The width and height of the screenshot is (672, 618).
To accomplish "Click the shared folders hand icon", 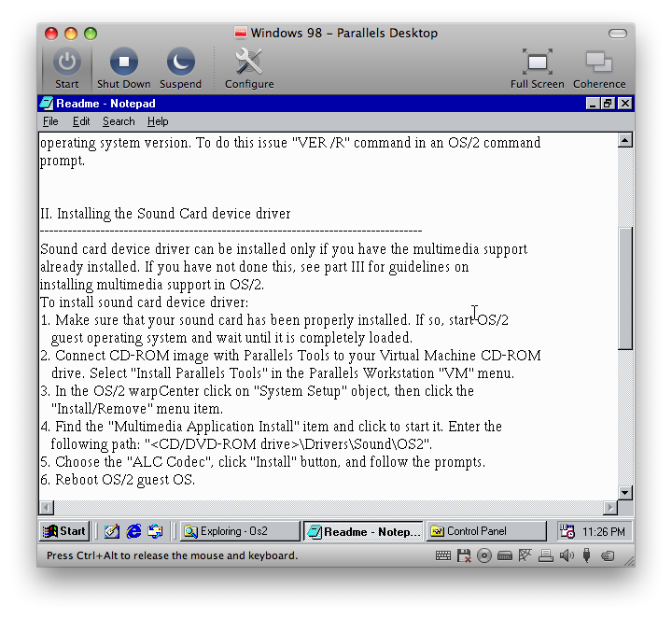I will tap(608, 556).
